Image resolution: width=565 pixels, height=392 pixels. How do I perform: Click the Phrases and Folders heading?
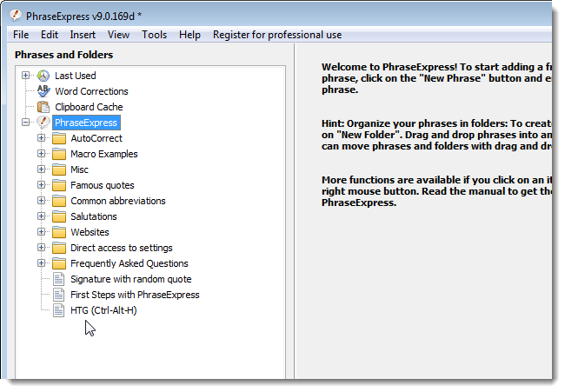[x=63, y=55]
